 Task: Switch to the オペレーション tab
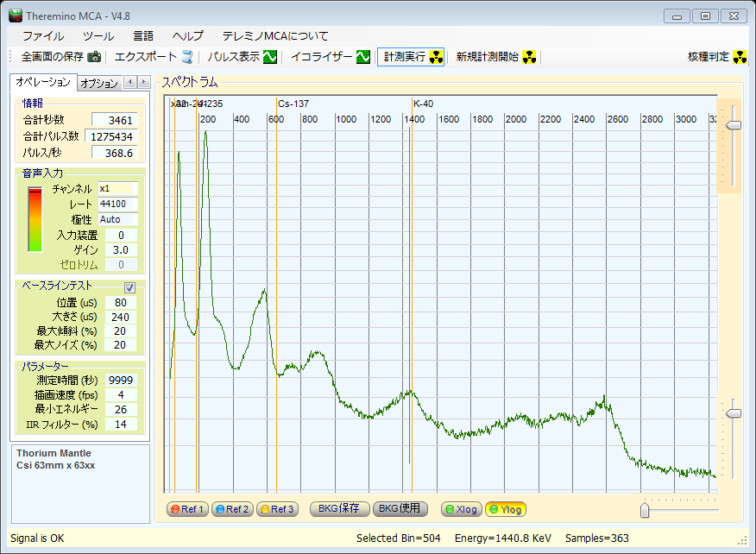tap(43, 82)
